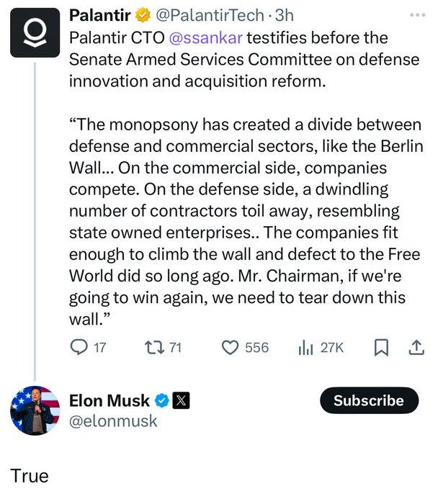Viewport: 438px width, 504px height.
Task: Open the @ssankar mention link
Action: [222, 36]
